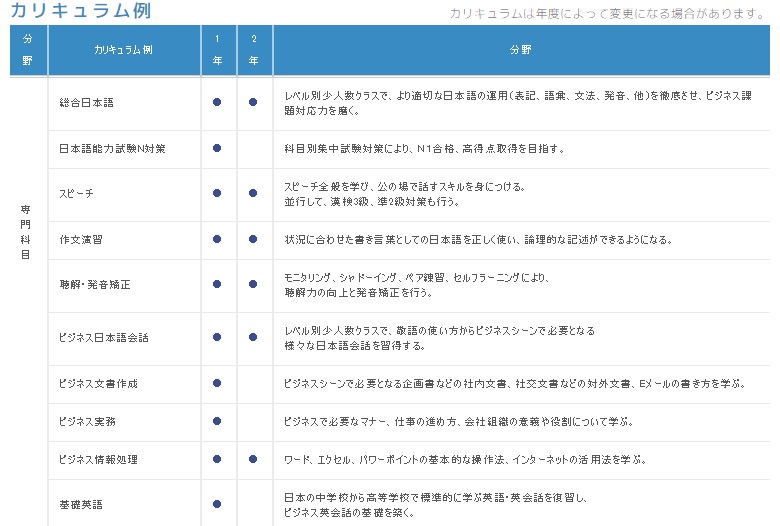Click the 2年 column header
Viewport: 780px width, 526px height.
[x=254, y=50]
